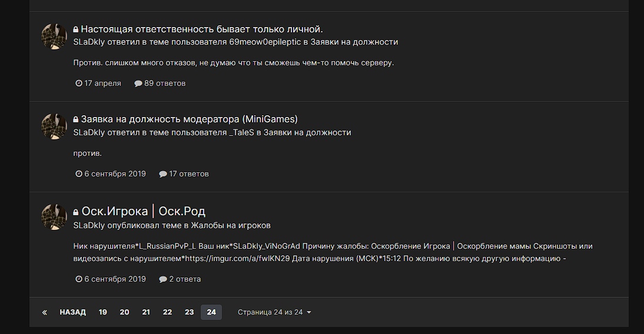The width and height of the screenshot is (644, 334).
Task: Click snippet text "против."
Action: tap(88, 153)
